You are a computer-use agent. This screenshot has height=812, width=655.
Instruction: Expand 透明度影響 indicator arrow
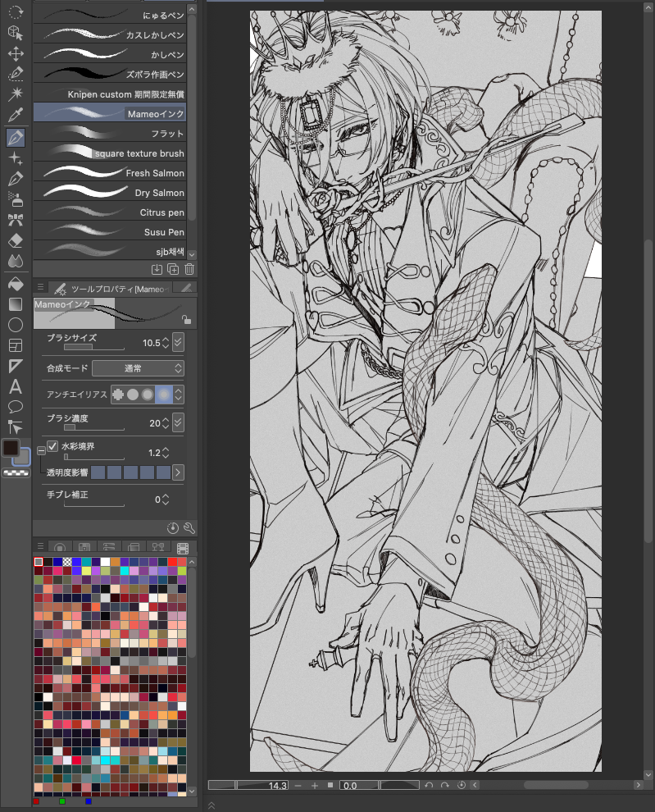(178, 472)
